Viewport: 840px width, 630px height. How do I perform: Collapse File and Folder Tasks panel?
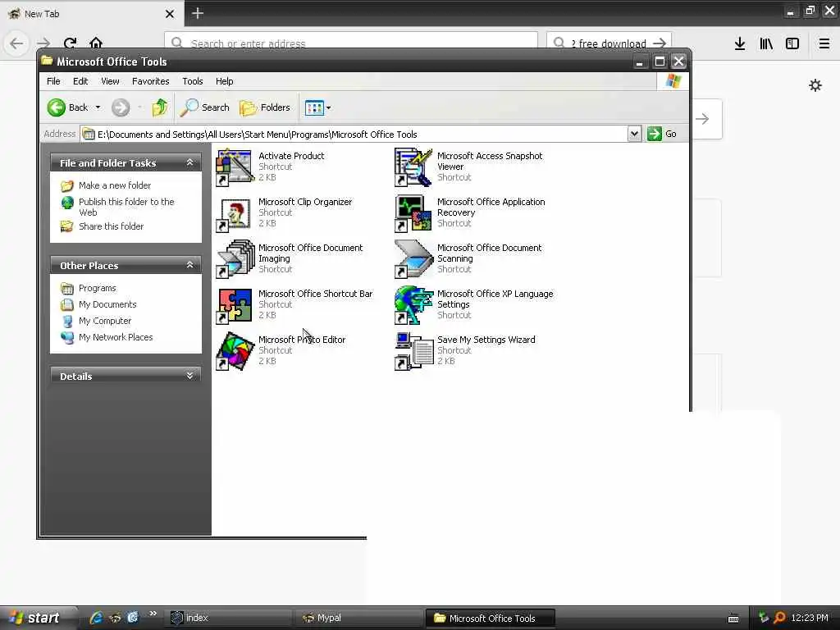189,162
